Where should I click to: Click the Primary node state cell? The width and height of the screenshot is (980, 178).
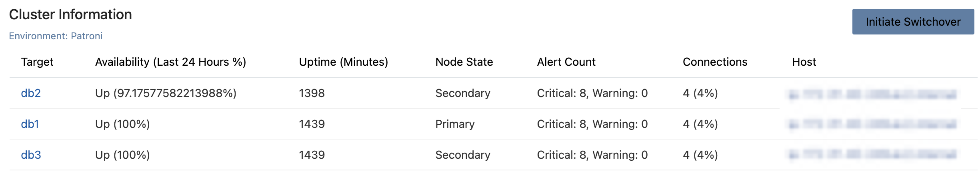pyautogui.click(x=455, y=124)
